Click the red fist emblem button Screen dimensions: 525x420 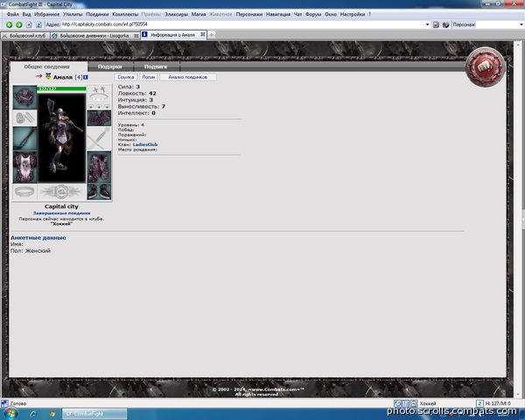485,66
